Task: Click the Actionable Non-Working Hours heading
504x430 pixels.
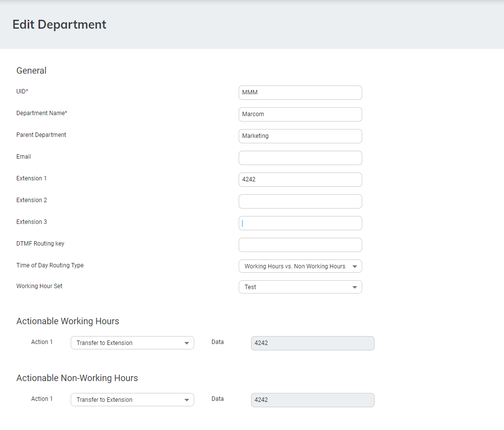Action: tap(77, 378)
